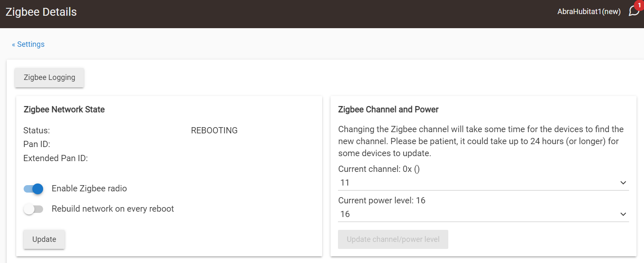Click the Zigbee Logging button
644x263 pixels.
(49, 77)
